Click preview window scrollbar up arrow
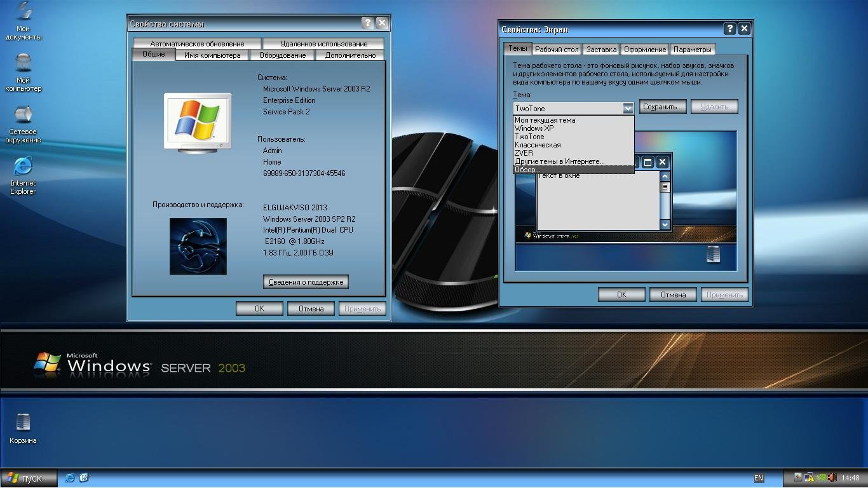This screenshot has width=868, height=488. point(665,177)
